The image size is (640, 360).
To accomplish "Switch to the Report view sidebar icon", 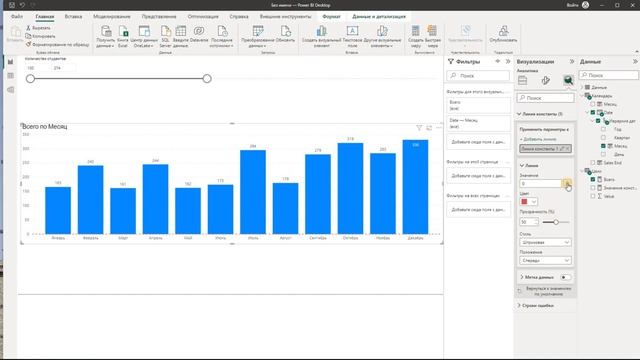I will [x=10, y=62].
